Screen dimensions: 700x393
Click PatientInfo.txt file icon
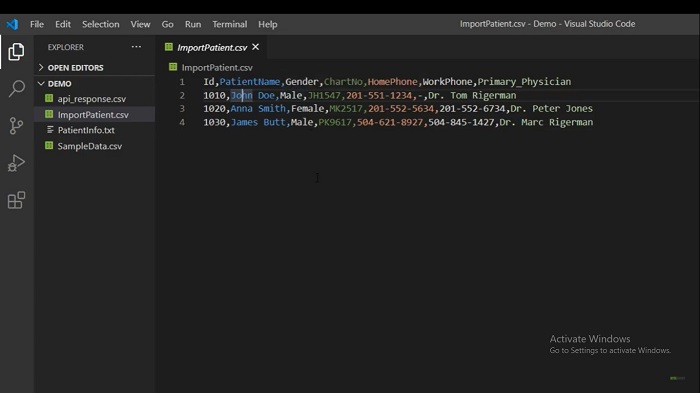point(50,130)
